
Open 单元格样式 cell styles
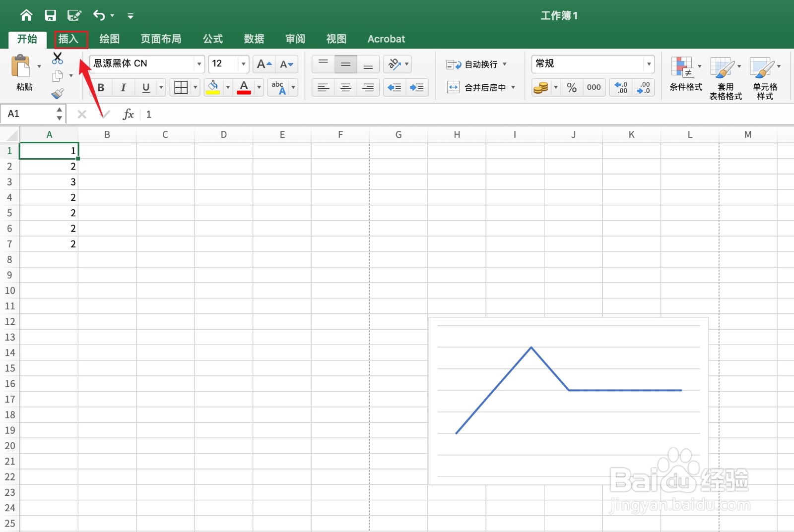(x=765, y=78)
